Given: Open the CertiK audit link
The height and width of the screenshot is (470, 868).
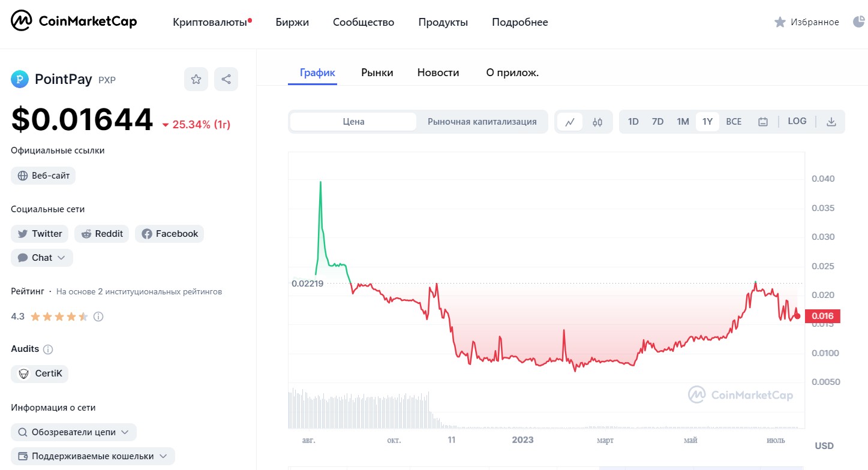Looking at the screenshot, I should point(40,374).
